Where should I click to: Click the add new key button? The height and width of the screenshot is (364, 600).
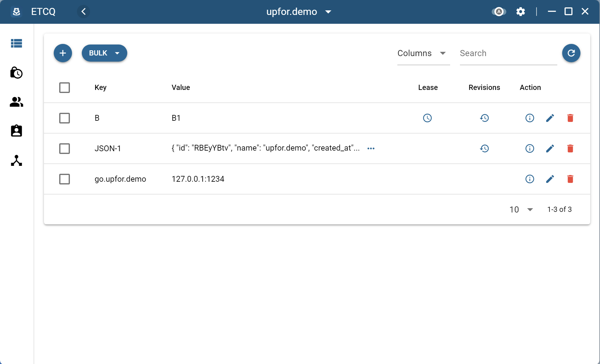pyautogui.click(x=63, y=53)
